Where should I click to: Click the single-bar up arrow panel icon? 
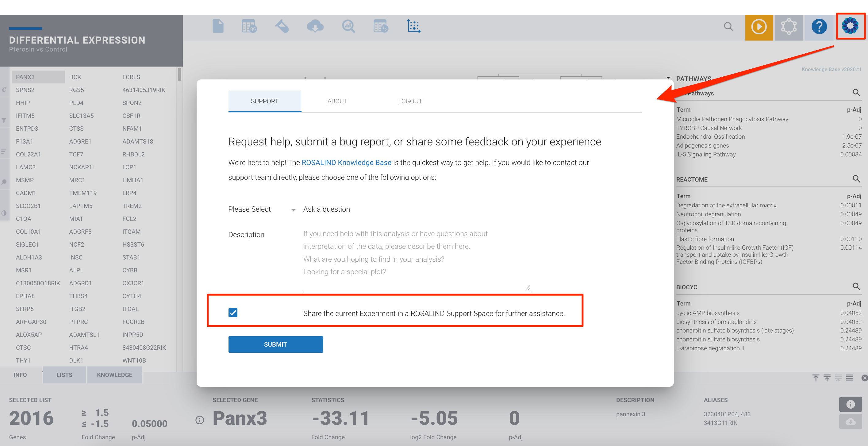(x=816, y=378)
